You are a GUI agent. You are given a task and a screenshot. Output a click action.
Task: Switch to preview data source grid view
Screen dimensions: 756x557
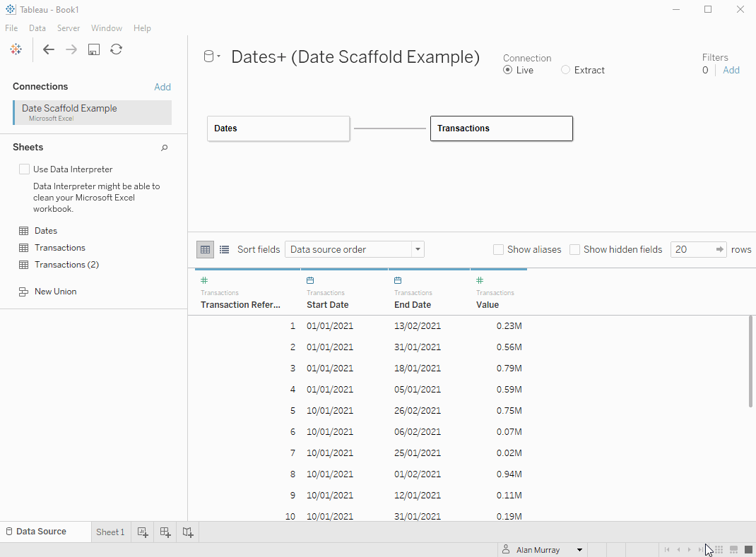206,250
